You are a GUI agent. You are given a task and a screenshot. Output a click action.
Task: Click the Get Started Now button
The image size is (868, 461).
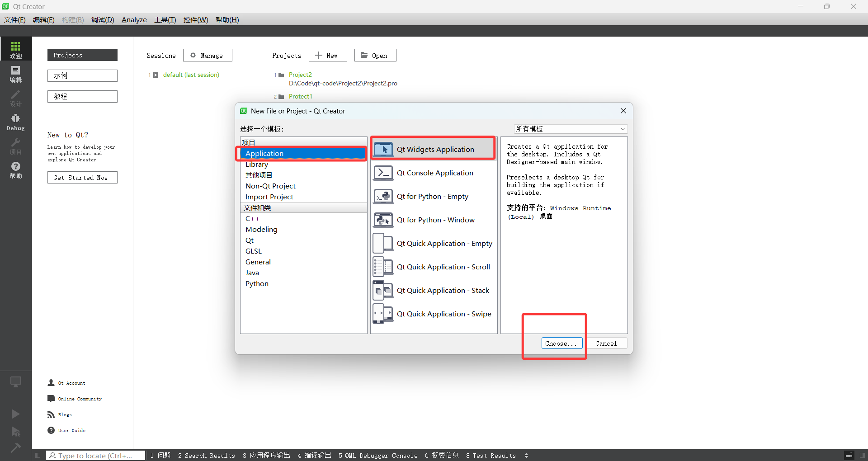[x=82, y=178]
